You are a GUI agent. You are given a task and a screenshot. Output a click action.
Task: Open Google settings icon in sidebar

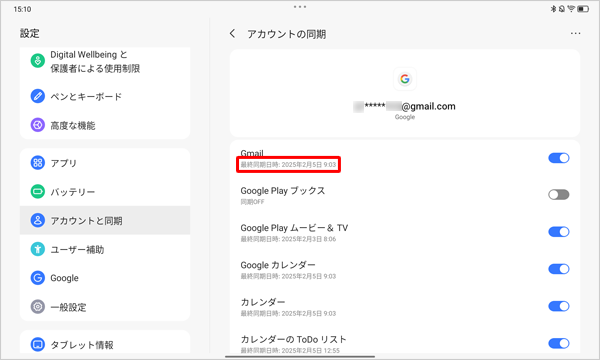coord(38,278)
